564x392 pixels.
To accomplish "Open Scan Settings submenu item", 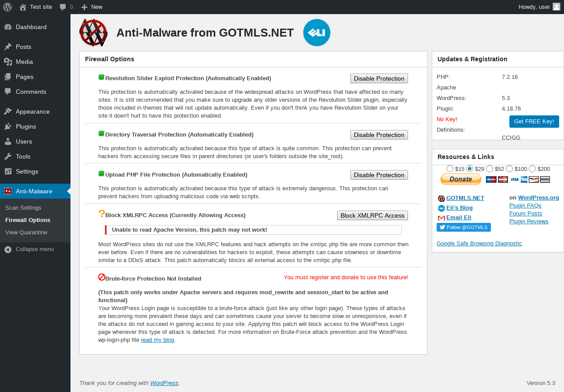I will click(x=23, y=207).
